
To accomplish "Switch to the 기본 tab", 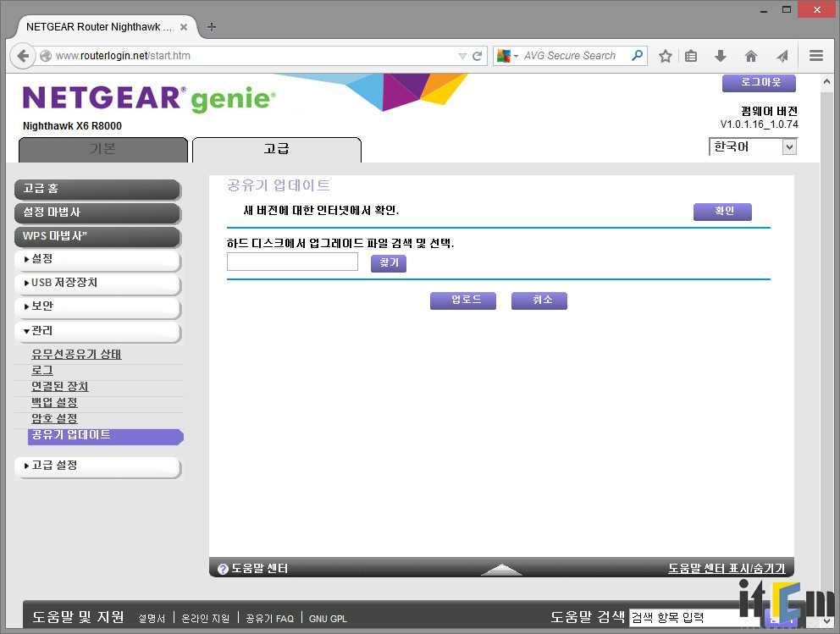I will click(102, 149).
